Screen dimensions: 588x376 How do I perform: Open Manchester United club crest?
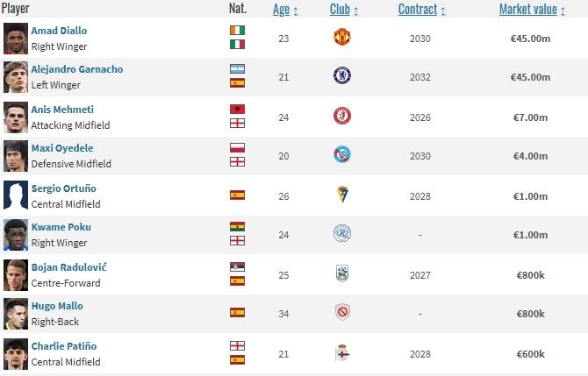[342, 37]
